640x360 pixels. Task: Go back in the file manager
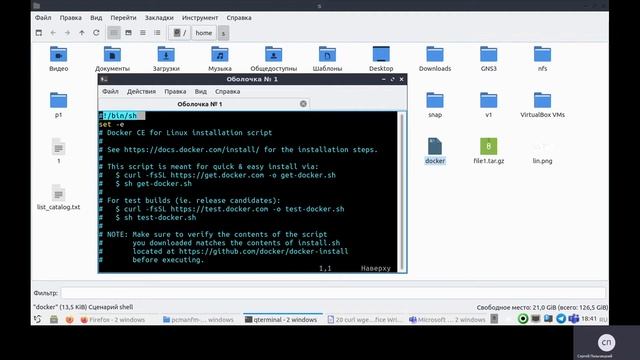[x=53, y=33]
